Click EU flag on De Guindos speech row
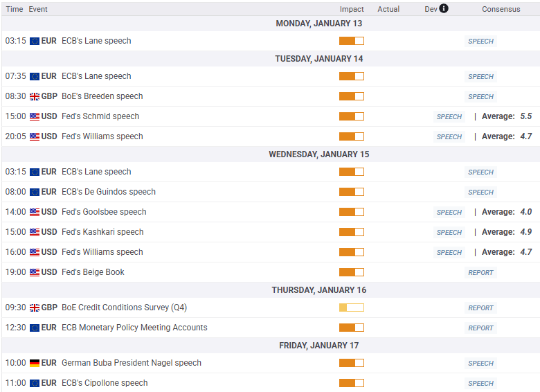The width and height of the screenshot is (540, 392). [35, 192]
